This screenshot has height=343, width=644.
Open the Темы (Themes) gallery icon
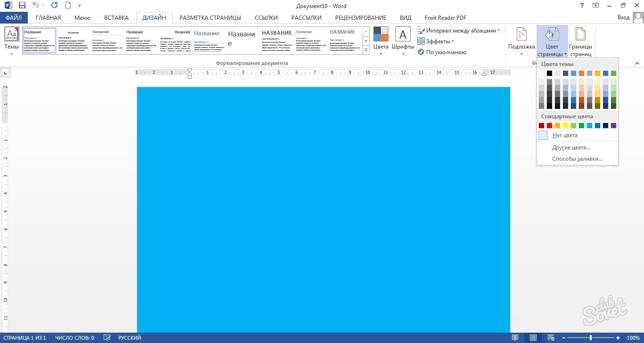[x=11, y=35]
